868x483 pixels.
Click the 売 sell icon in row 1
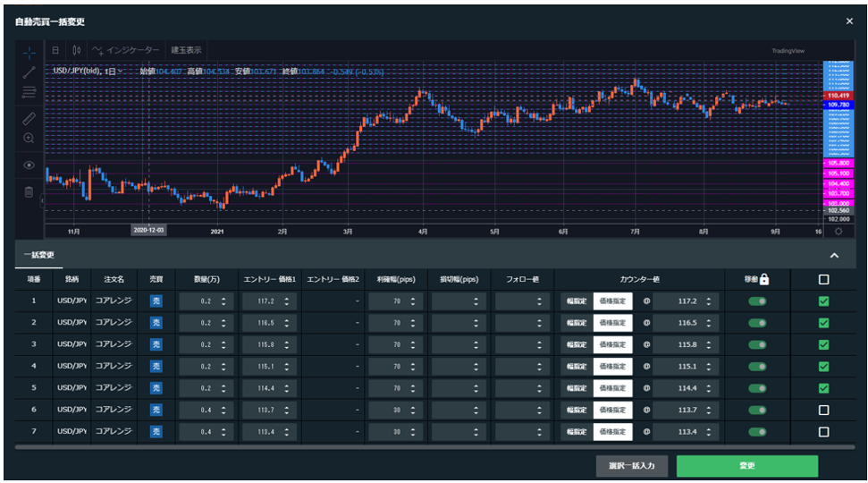point(156,301)
